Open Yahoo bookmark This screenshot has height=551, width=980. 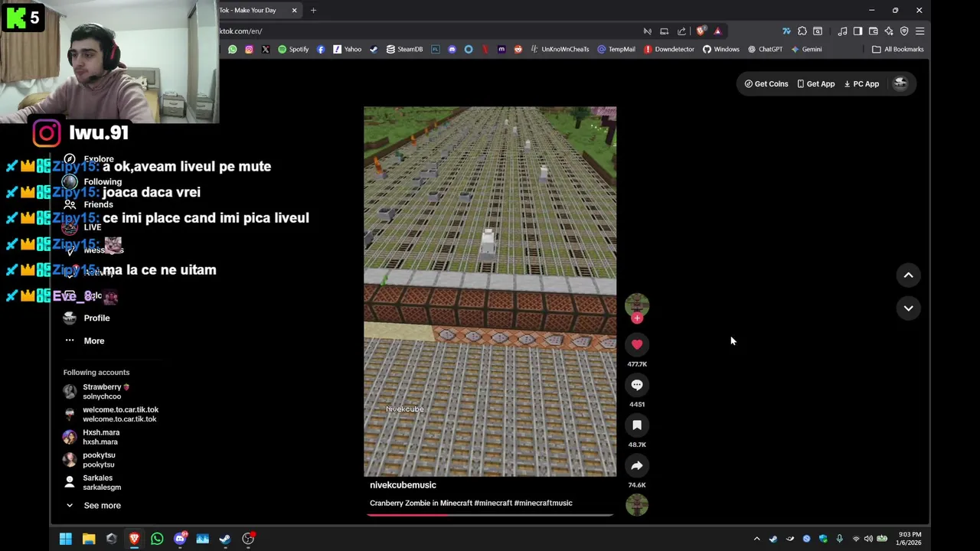pos(347,49)
